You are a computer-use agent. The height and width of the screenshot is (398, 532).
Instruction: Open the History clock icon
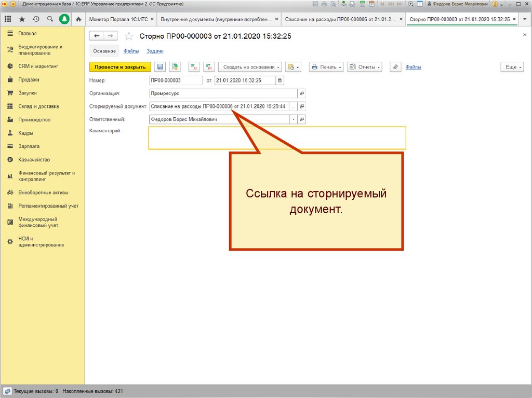pos(36,19)
